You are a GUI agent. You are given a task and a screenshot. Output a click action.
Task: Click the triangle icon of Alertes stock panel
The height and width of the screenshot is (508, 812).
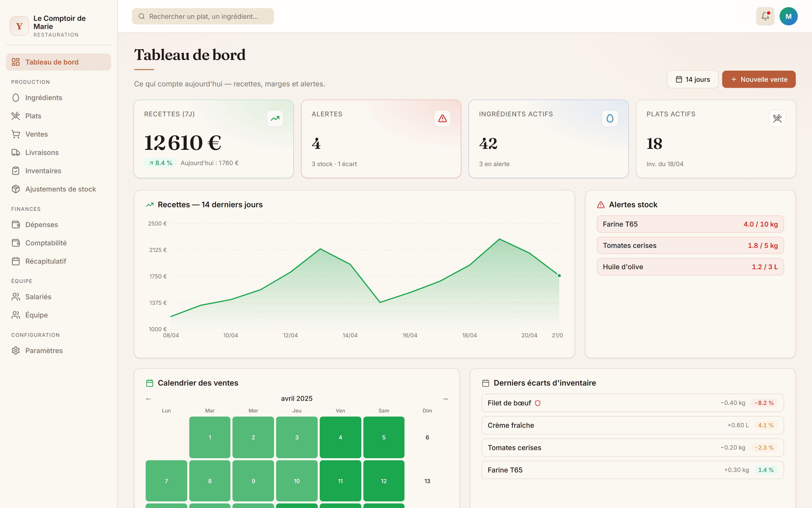pos(601,205)
